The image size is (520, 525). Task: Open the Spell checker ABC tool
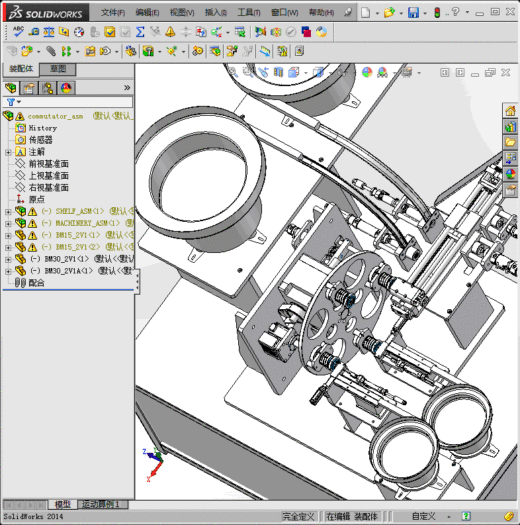coord(18,31)
